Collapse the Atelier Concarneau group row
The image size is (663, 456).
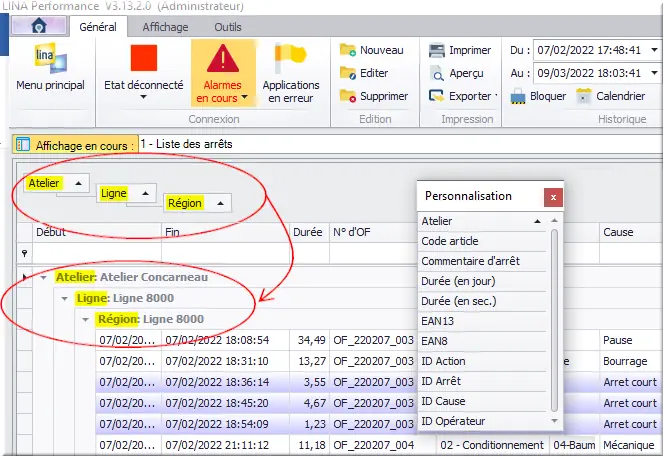[x=44, y=277]
